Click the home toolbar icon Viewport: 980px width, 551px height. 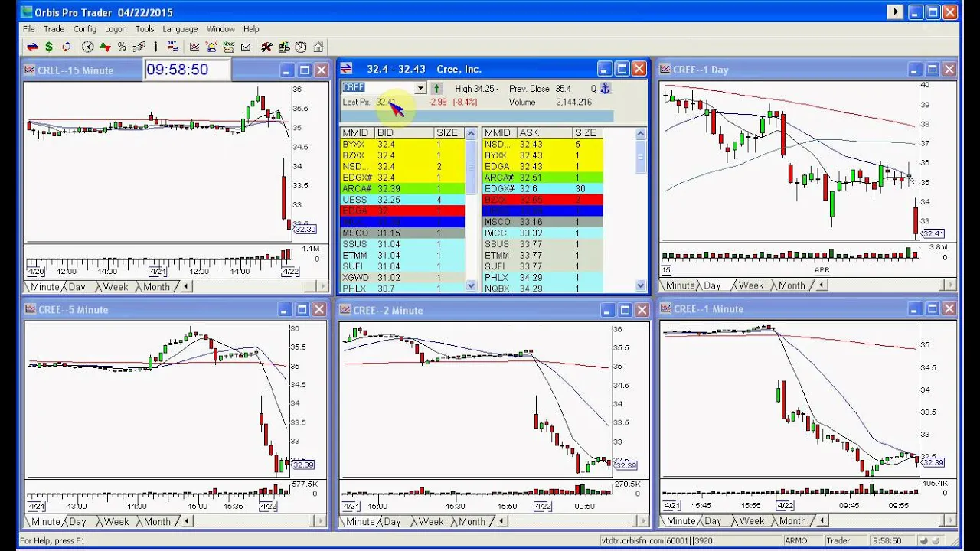coord(318,47)
